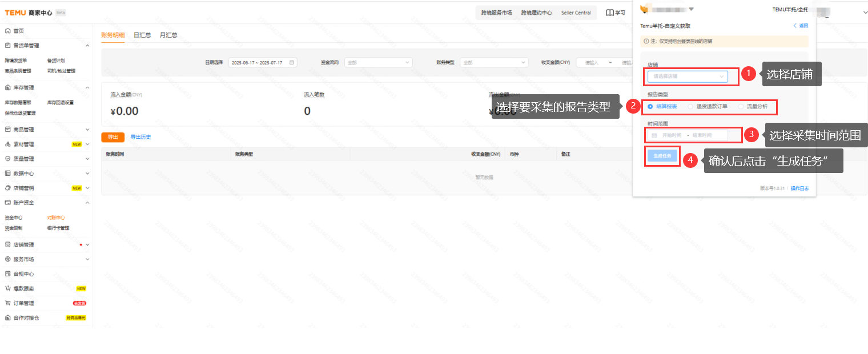Collapse the 库存管理 section chevron
Screen dimensions: 868x354
coord(87,87)
